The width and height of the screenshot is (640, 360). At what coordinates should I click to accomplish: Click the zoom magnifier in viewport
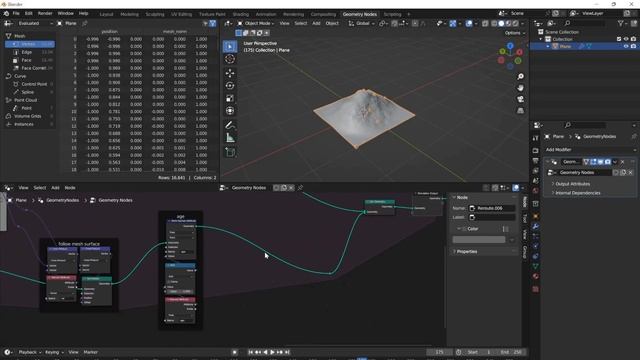point(520,77)
